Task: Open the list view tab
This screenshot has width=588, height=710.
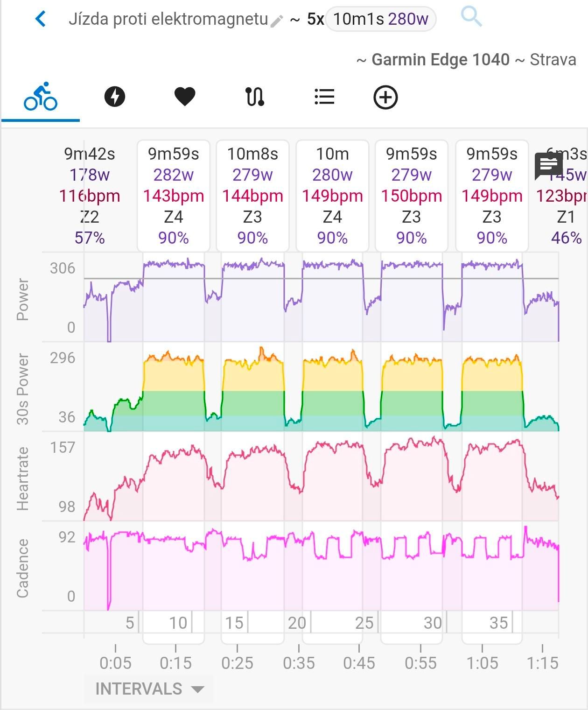Action: tap(324, 97)
